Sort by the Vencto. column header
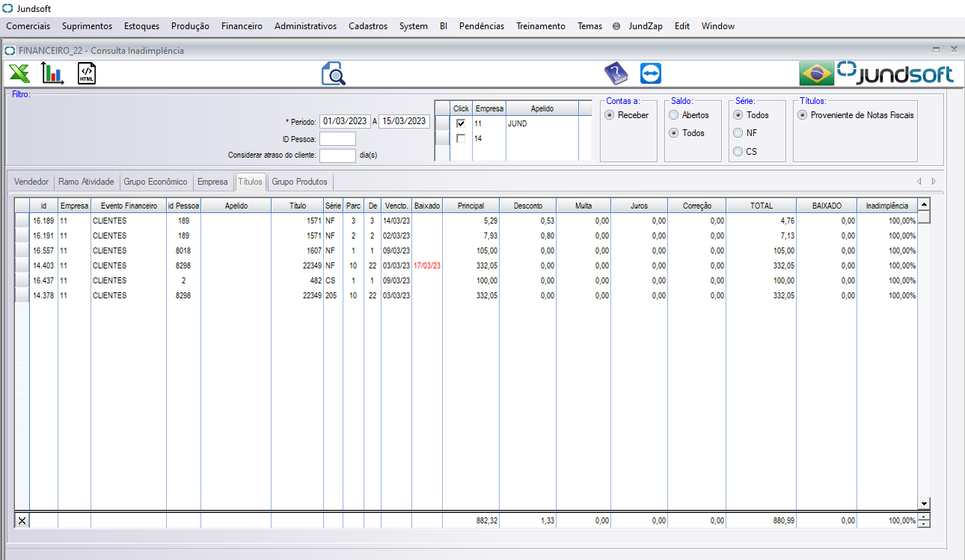 pyautogui.click(x=396, y=206)
